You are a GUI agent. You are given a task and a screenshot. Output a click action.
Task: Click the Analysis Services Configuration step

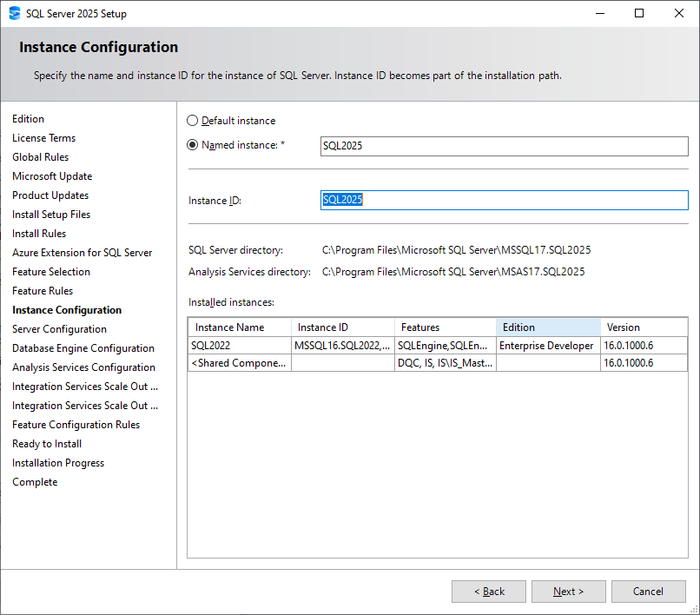coord(84,367)
